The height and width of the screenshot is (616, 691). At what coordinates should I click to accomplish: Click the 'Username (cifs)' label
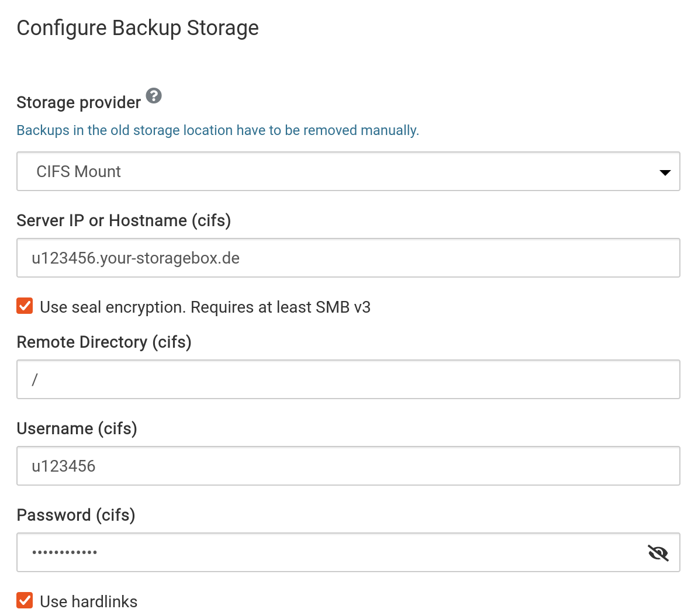(77, 428)
